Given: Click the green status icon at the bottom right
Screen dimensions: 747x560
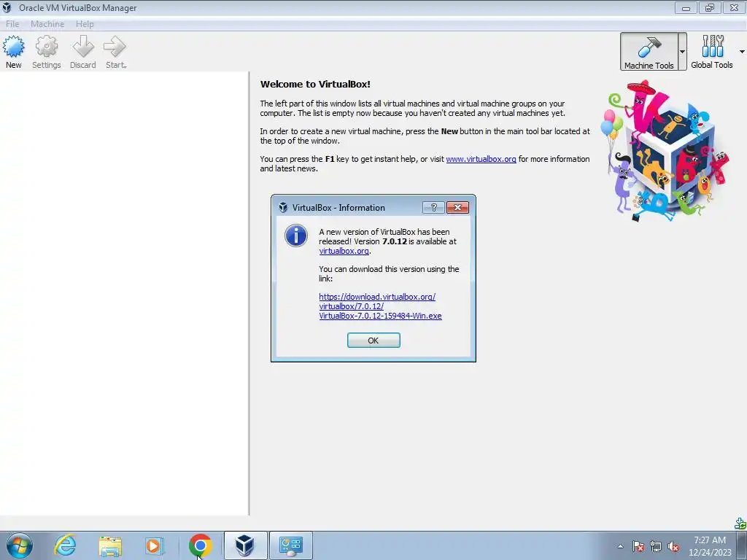Looking at the screenshot, I should click(740, 524).
